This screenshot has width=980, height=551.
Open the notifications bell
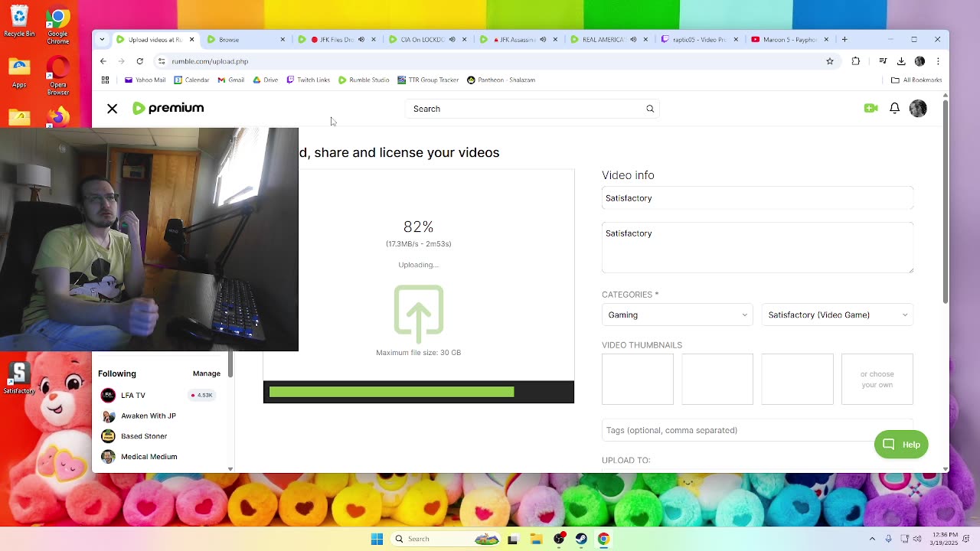(x=894, y=109)
